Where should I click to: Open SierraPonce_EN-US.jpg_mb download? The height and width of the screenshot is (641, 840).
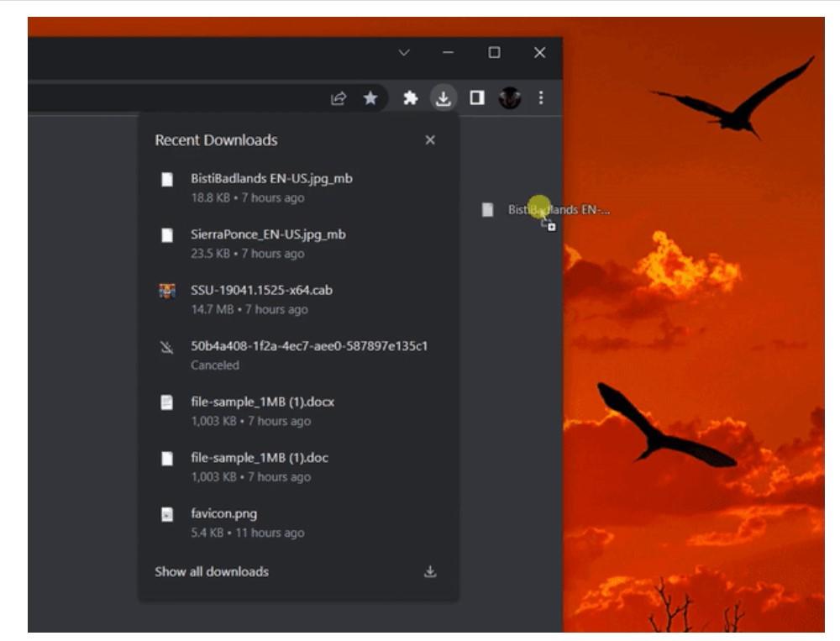268,234
